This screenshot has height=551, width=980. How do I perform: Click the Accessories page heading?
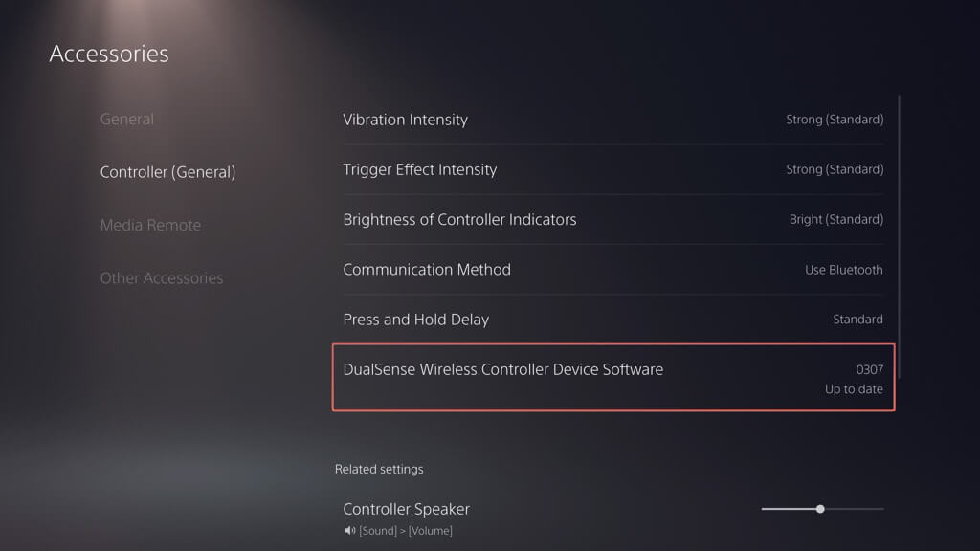coord(109,54)
